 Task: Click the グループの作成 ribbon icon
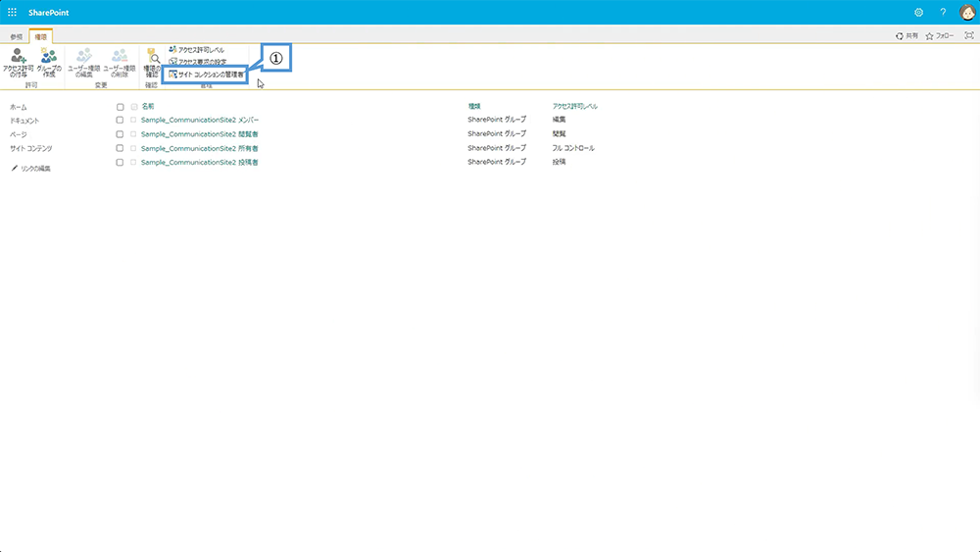coord(49,63)
